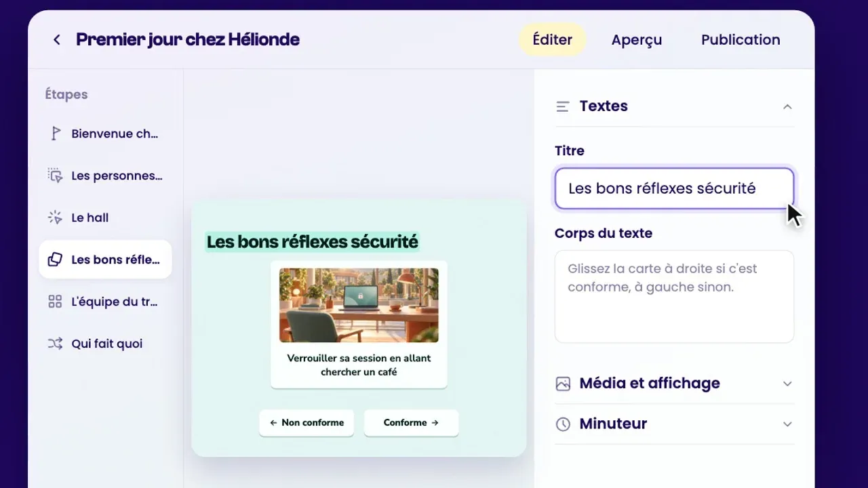
Task: Select the Qui fait quoi step
Action: pyautogui.click(x=105, y=344)
